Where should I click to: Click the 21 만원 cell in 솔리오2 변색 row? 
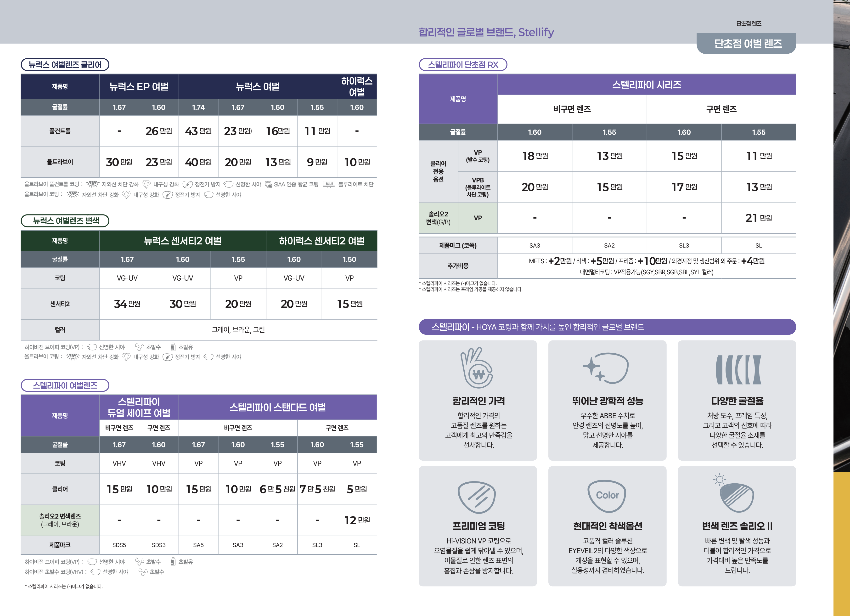(759, 218)
